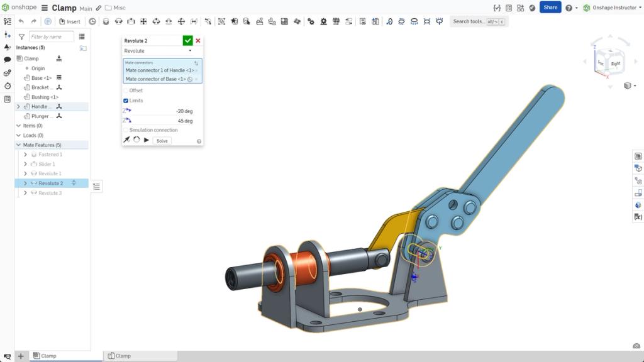This screenshot has height=362, width=644.
Task: Accept Revolute 2 with the green checkmark
Action: tap(187, 40)
